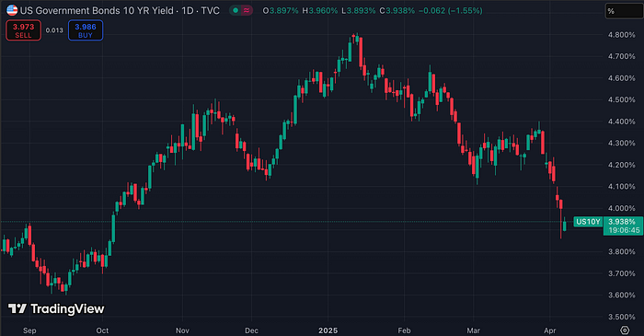
Task: Click the 4.800% price axis label
Action: tap(621, 35)
